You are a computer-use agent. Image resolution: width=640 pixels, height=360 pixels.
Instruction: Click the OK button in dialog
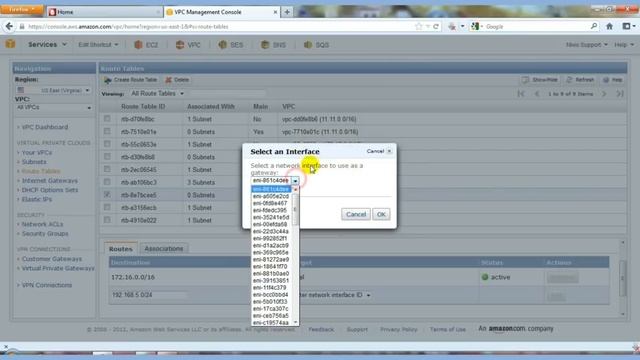(381, 214)
